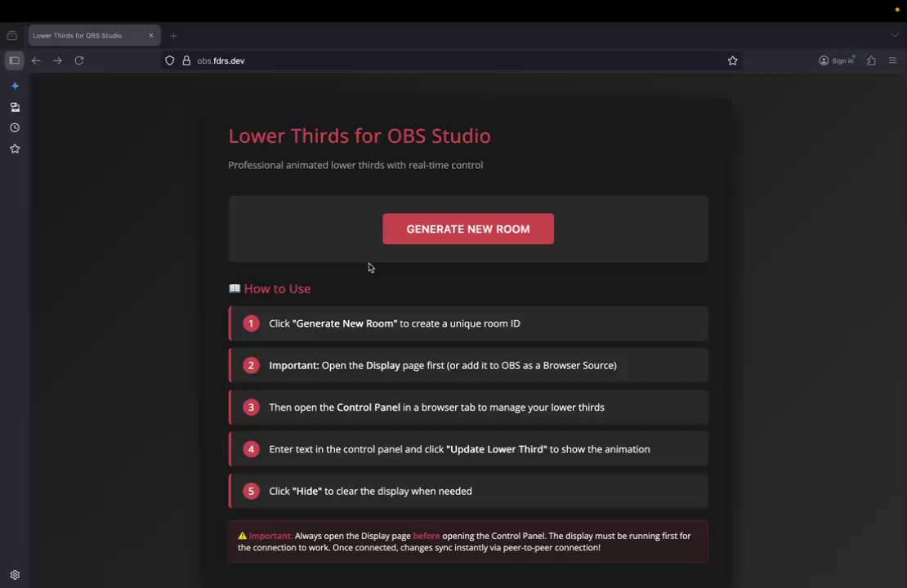Close the Lower Thirds for OBS Studio tab
907x588 pixels.
pos(151,36)
